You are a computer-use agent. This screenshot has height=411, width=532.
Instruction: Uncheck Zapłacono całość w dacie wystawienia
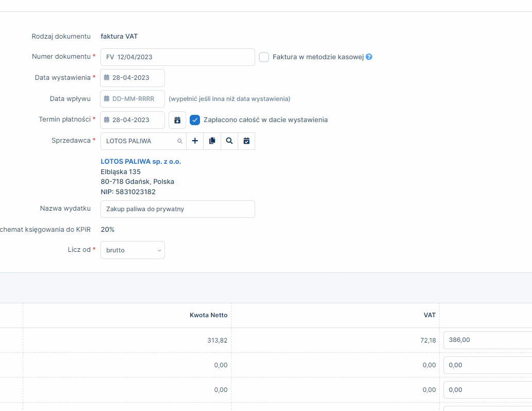[x=195, y=120]
